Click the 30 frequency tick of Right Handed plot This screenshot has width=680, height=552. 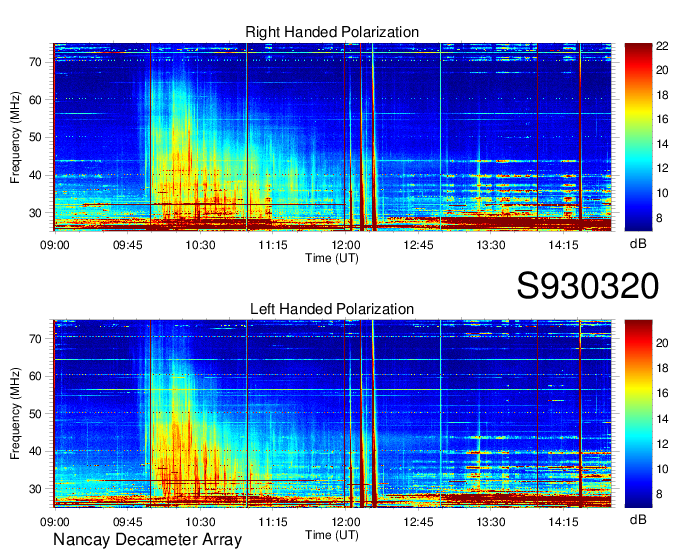point(35,213)
